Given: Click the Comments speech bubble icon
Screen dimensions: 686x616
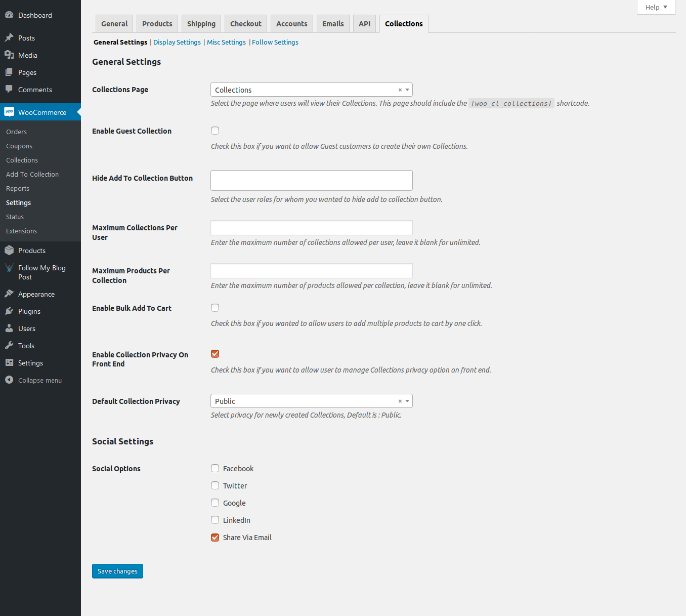Looking at the screenshot, I should pyautogui.click(x=9, y=90).
